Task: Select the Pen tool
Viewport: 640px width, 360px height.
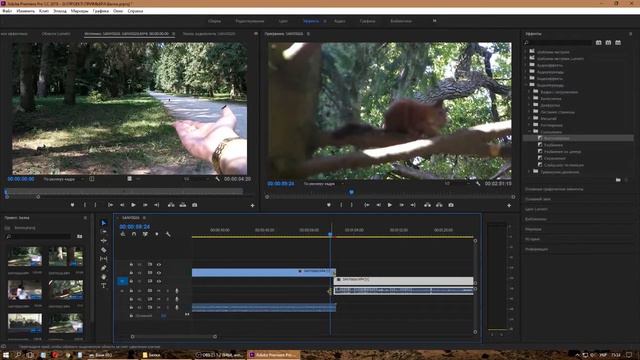Action: point(104,268)
